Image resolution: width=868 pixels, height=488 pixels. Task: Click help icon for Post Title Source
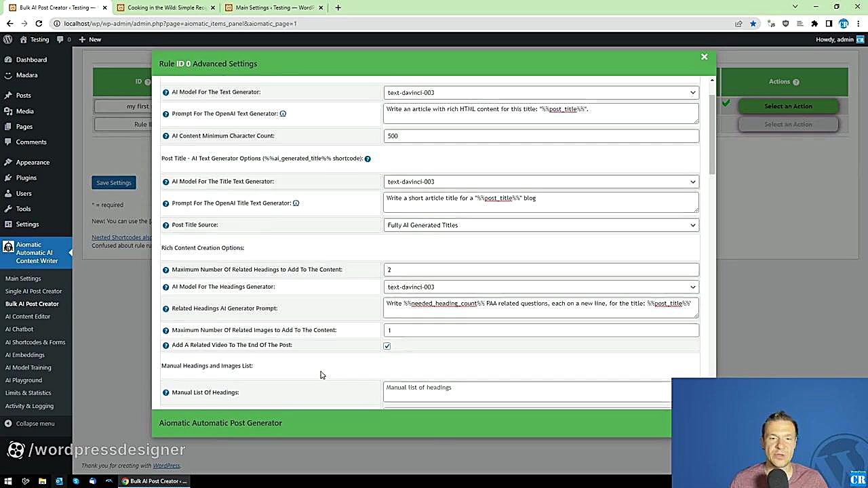point(165,225)
